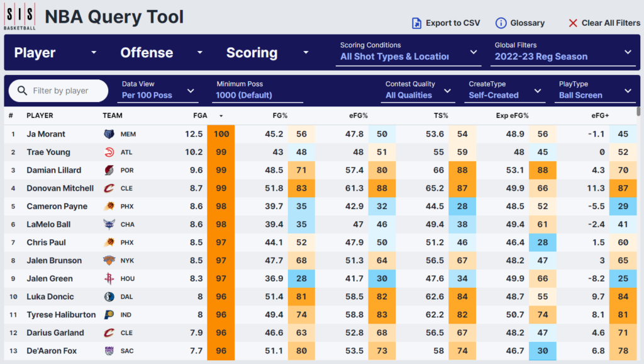Click Memphis Grizzlies logo in Ja Morant row
The image size is (644, 364).
click(x=109, y=134)
